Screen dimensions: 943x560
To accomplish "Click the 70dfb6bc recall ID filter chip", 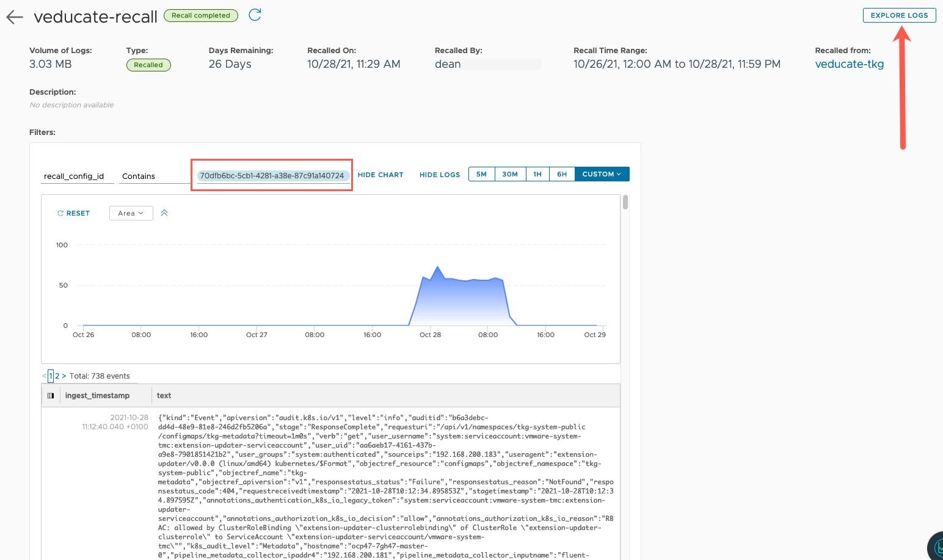I will (272, 176).
